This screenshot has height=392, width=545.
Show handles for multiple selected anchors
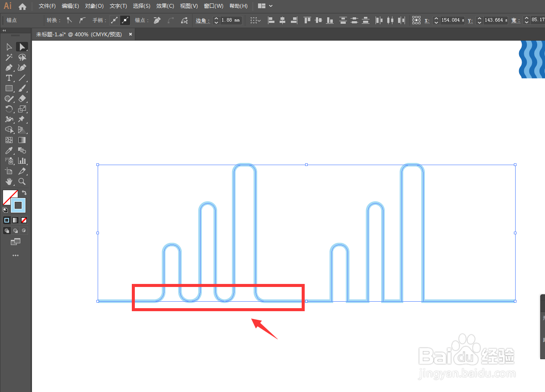114,20
